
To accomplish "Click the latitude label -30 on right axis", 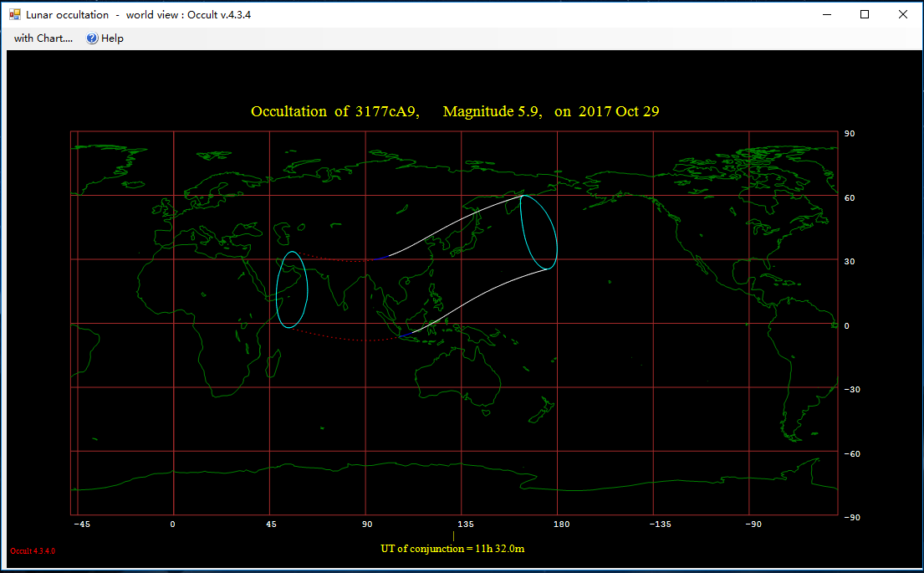I will click(x=851, y=390).
